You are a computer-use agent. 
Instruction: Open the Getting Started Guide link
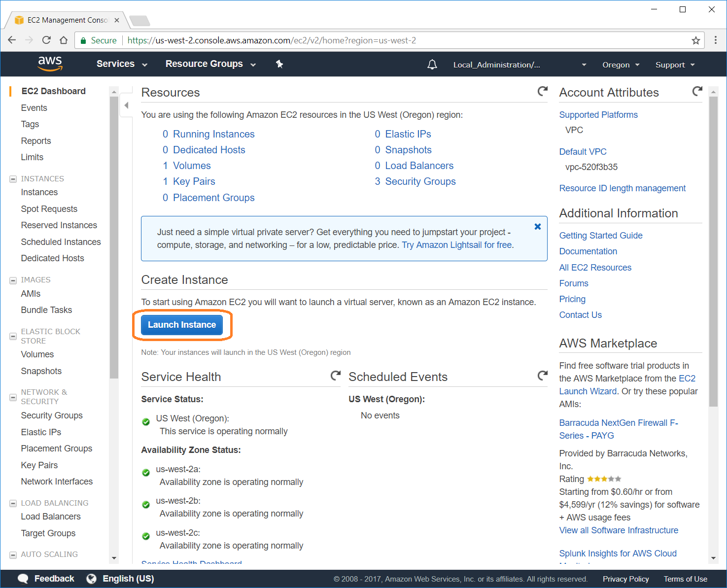pos(601,236)
